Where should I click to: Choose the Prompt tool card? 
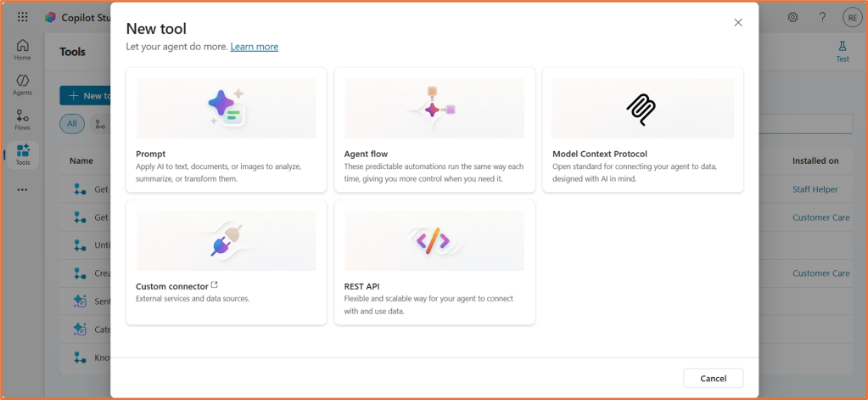226,130
